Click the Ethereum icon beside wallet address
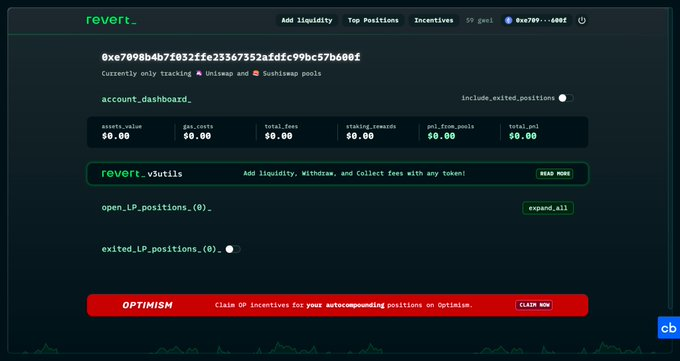Viewport: 680px width, 361px height. tap(508, 20)
